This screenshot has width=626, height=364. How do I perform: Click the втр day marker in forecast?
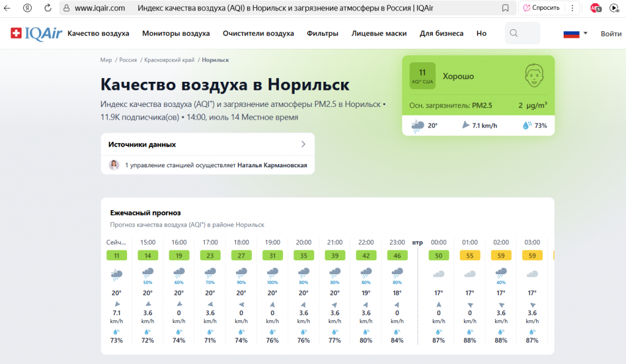click(x=418, y=242)
